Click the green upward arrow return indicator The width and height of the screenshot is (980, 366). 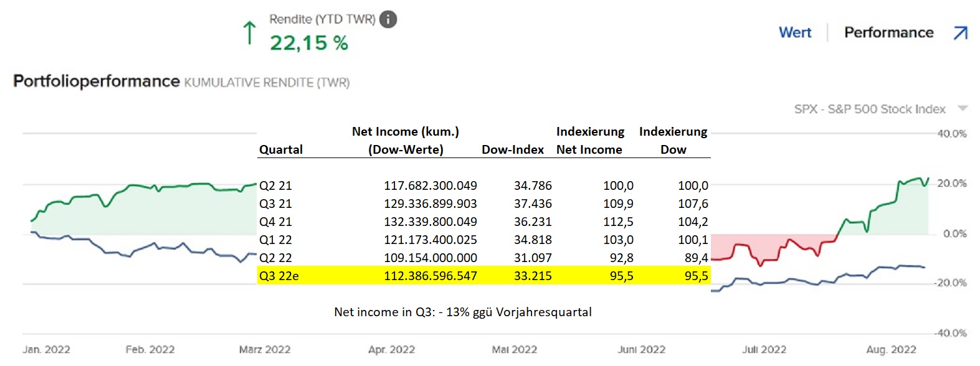pos(249,32)
